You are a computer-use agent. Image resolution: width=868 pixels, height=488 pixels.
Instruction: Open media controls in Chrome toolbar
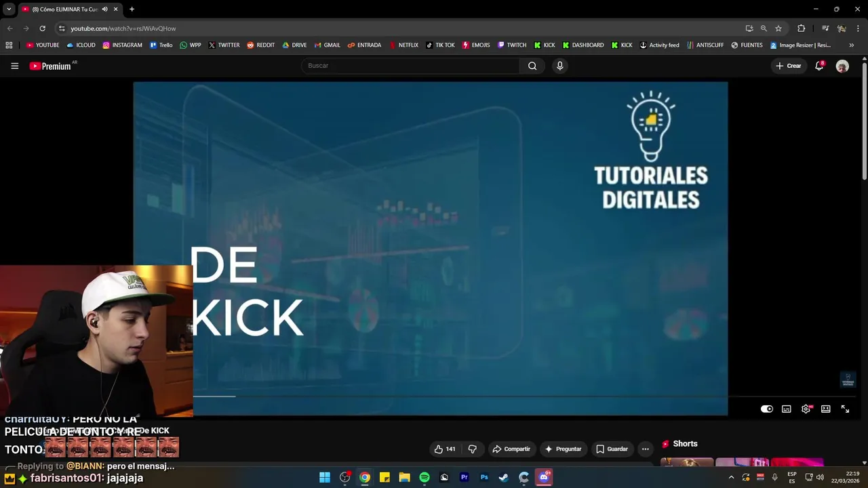(x=825, y=28)
